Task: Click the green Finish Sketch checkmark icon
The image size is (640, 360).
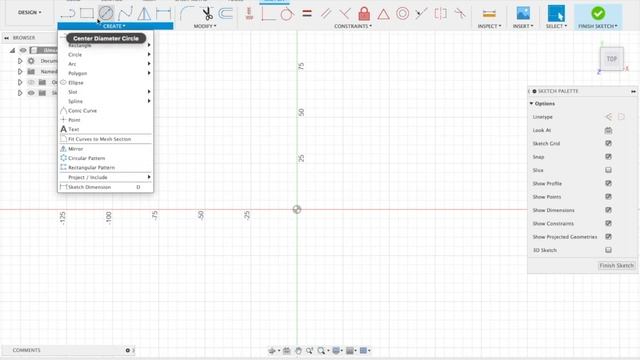Action: (598, 13)
